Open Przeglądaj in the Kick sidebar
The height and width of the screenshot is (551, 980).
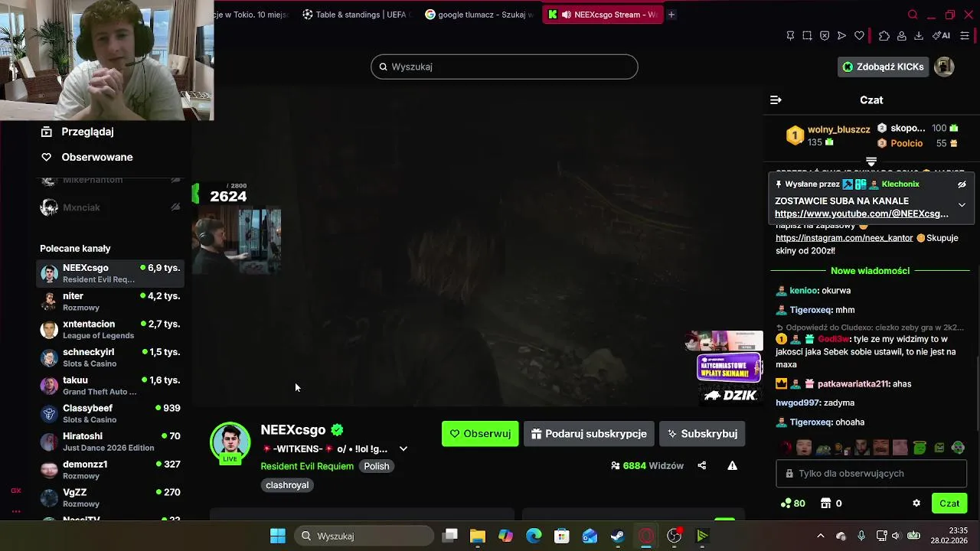coord(87,132)
